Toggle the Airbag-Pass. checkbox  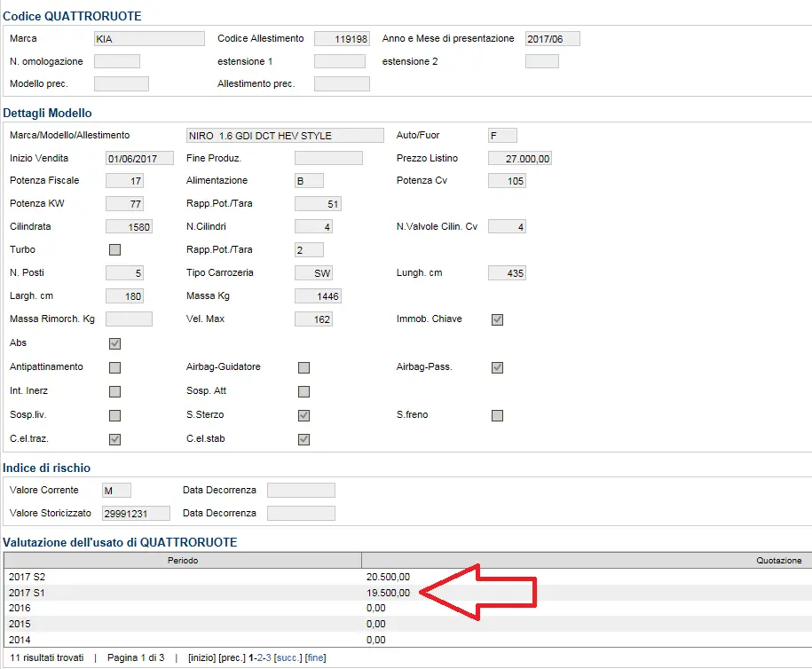(497, 367)
